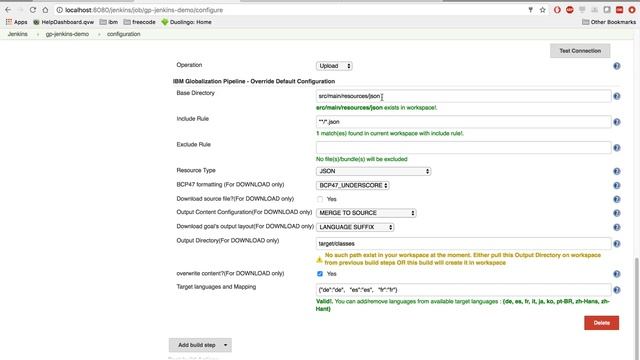Open help for BCP47 formatting field
Viewport: 640px width, 360px height.
click(x=617, y=185)
